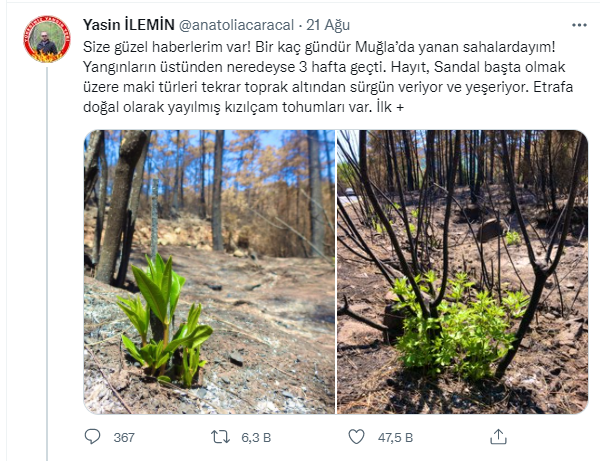Click the thread connector line below avatar

click(x=47, y=264)
